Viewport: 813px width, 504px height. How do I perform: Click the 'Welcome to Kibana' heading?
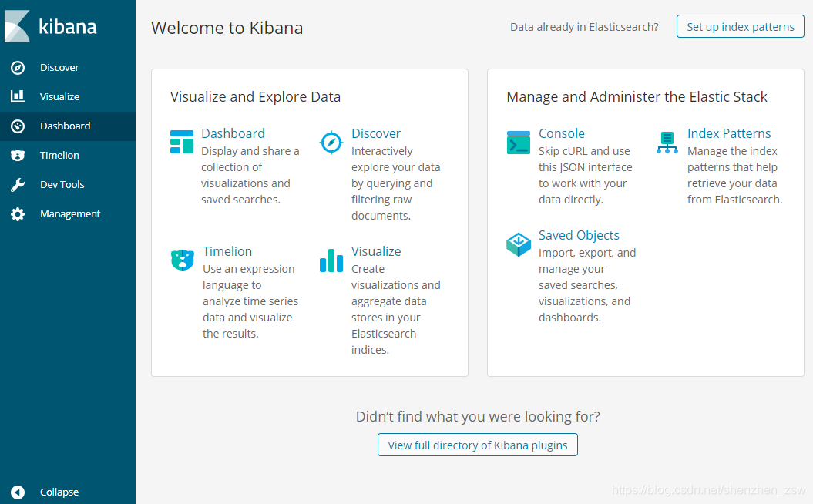pyautogui.click(x=227, y=28)
